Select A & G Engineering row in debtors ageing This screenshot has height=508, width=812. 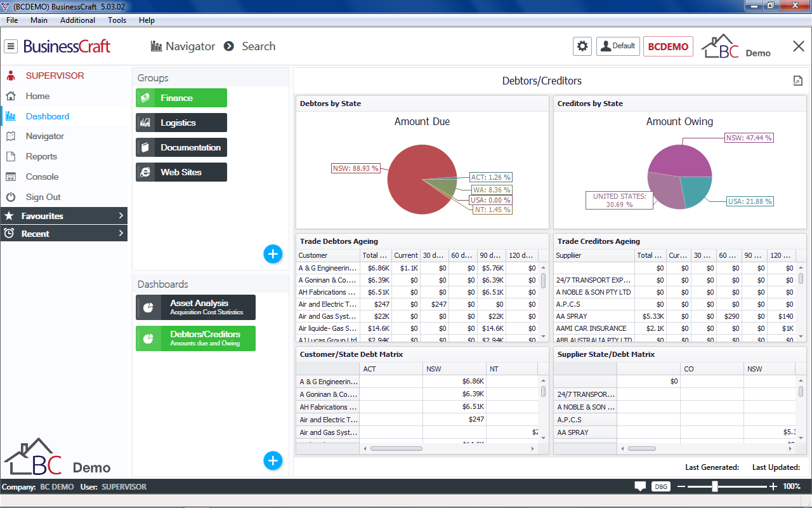417,268
